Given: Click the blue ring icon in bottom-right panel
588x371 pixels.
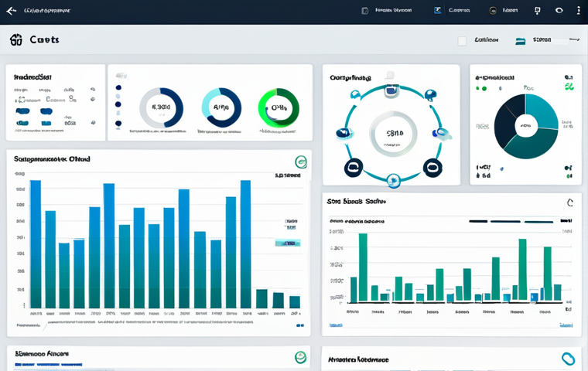Looking at the screenshot, I should pos(568,359).
